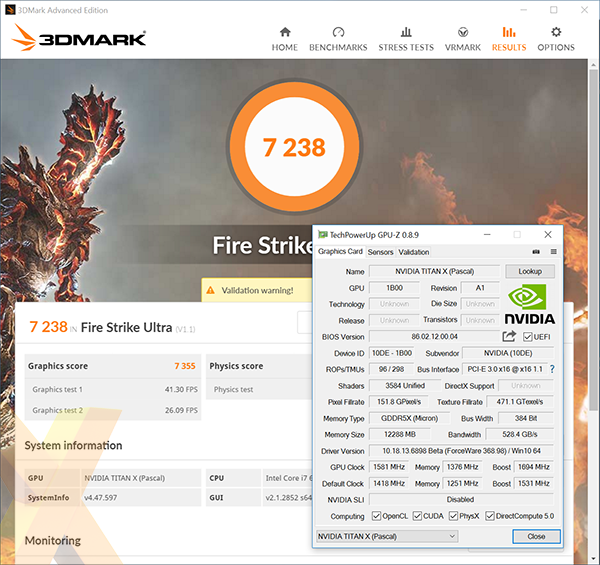Image resolution: width=600 pixels, height=565 pixels.
Task: Click the GPU-Z title bar app icon
Action: (x=323, y=234)
